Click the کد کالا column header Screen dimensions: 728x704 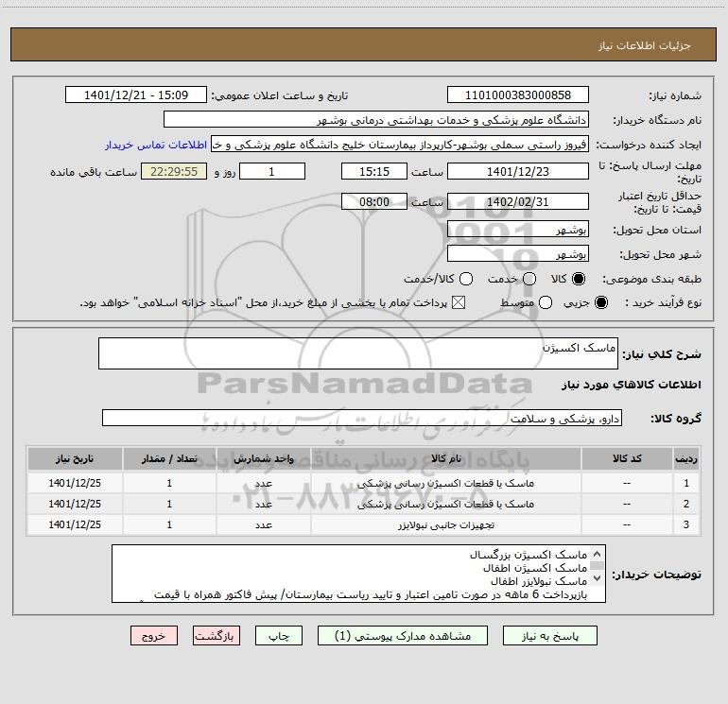click(627, 459)
